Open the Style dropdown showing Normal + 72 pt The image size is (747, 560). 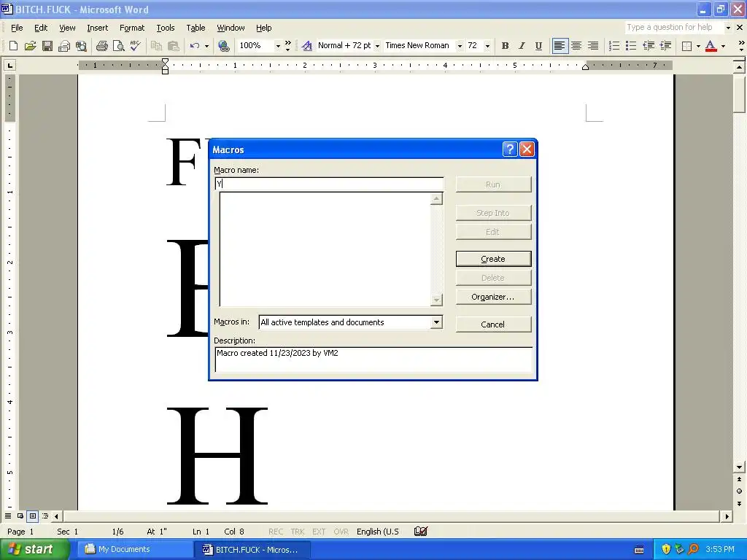(x=377, y=46)
